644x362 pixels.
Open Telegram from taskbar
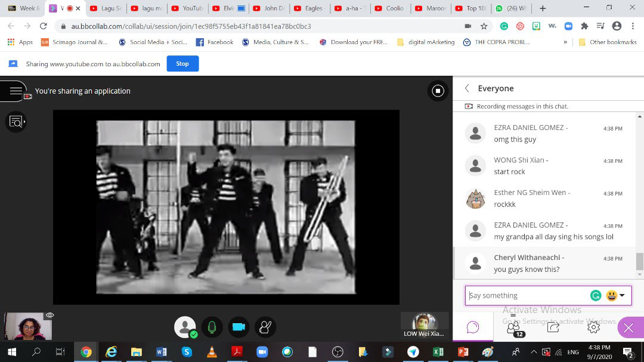click(413, 352)
